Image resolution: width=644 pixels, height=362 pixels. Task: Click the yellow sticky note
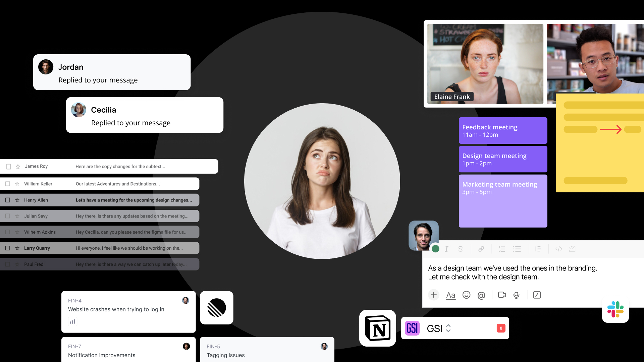[600, 143]
